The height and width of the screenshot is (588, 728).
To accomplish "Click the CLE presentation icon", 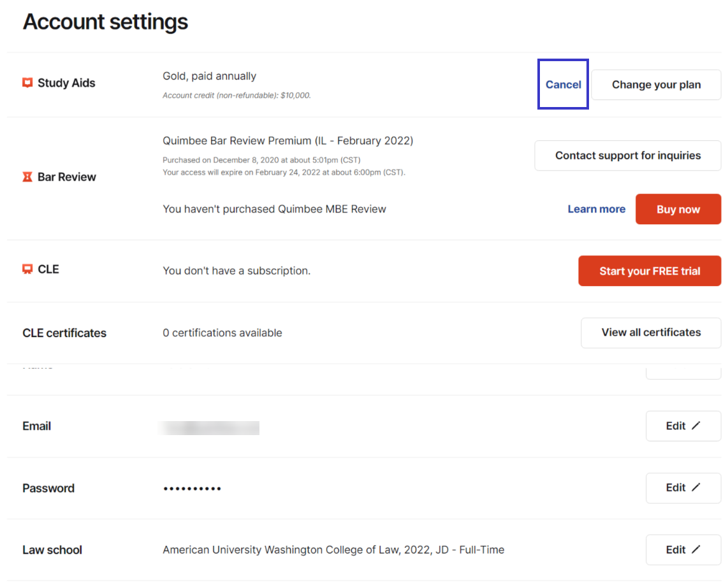I will point(27,269).
